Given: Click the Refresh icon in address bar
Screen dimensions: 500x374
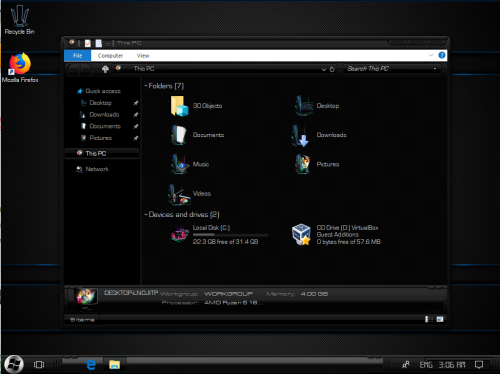Looking at the screenshot, I should [332, 69].
